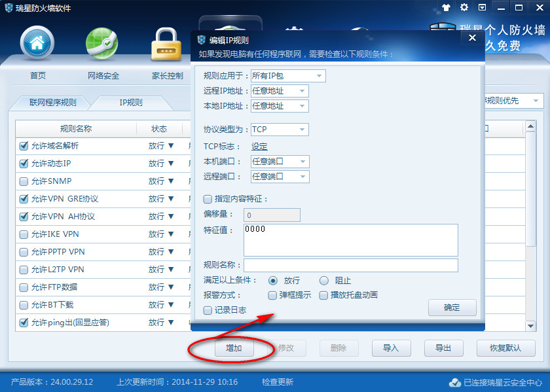Screen dimensions: 550x392
Task: Select the 阻止 radio button
Action: 323,281
